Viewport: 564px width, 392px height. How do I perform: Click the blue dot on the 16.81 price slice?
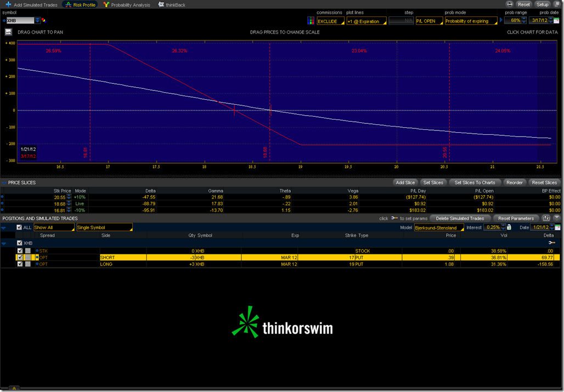(x=2, y=210)
